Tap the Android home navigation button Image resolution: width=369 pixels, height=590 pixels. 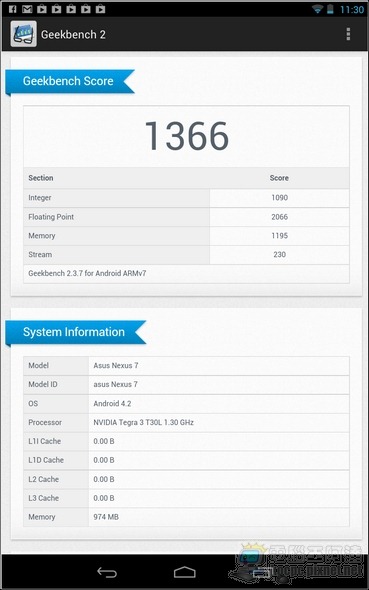(185, 573)
